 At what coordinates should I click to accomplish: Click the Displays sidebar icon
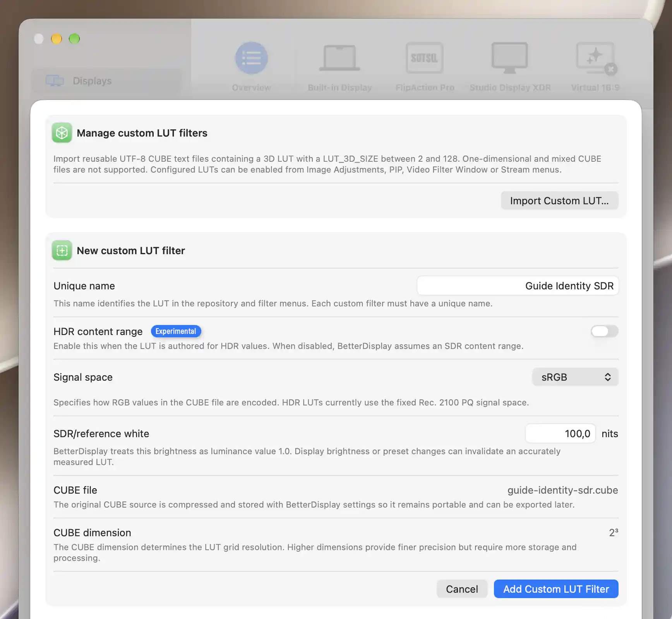point(55,81)
